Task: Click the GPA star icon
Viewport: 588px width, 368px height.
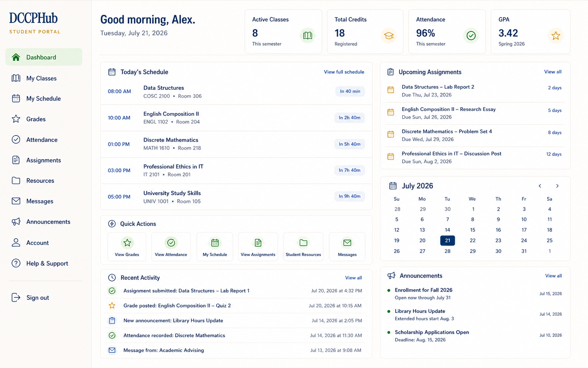Action: pyautogui.click(x=555, y=36)
